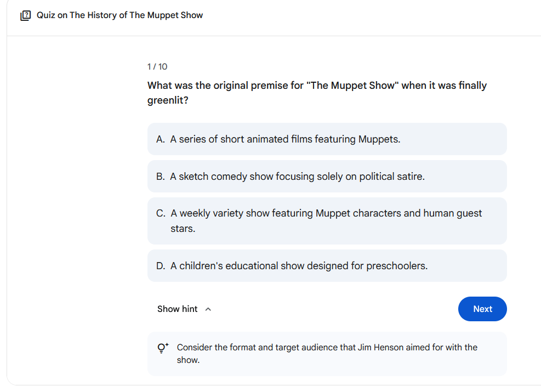Click the word greenlit? in the question

pos(168,100)
